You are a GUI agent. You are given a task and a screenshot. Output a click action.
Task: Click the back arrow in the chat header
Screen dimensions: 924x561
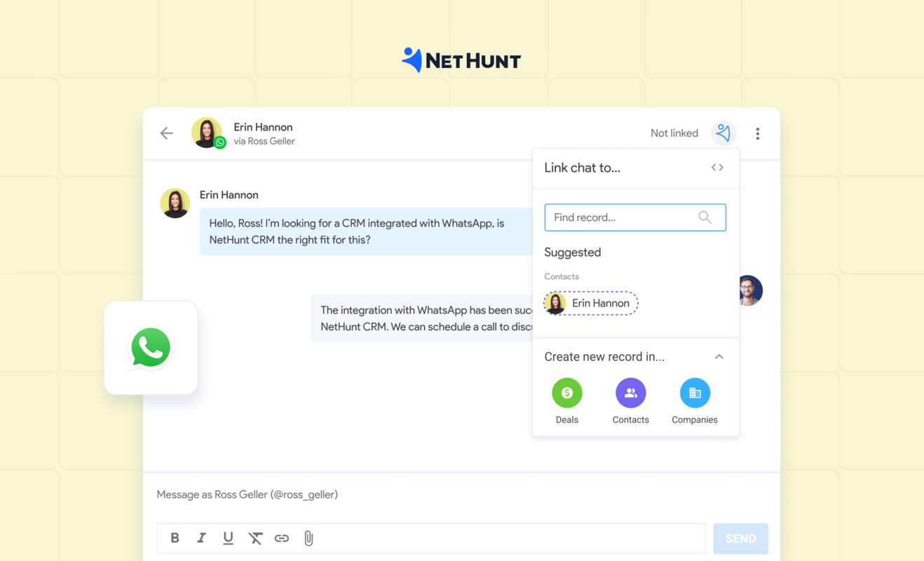click(x=166, y=133)
